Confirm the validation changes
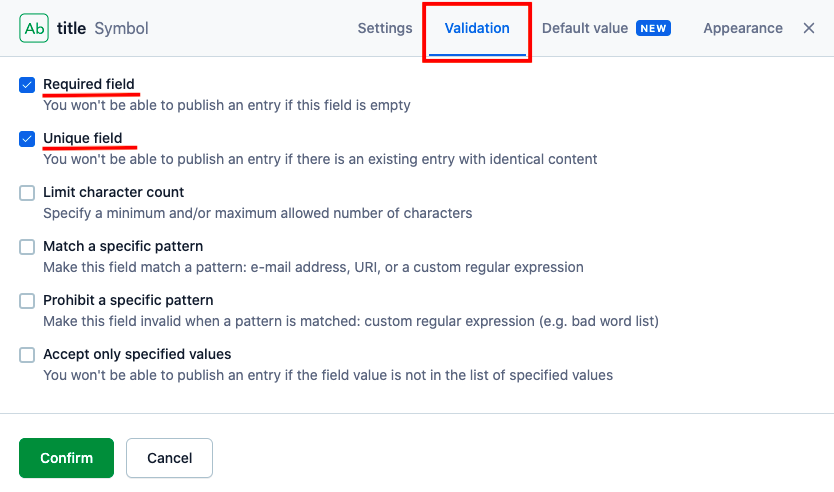This screenshot has width=834, height=492. pos(66,458)
